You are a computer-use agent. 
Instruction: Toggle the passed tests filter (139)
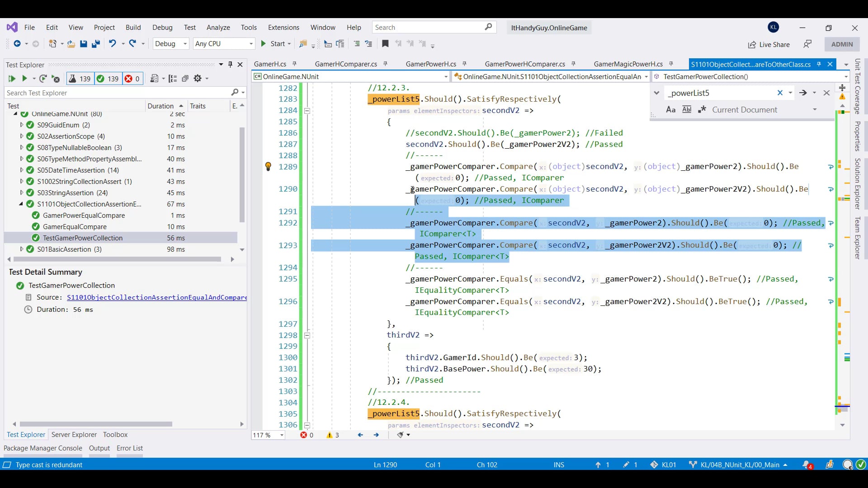[x=108, y=79]
